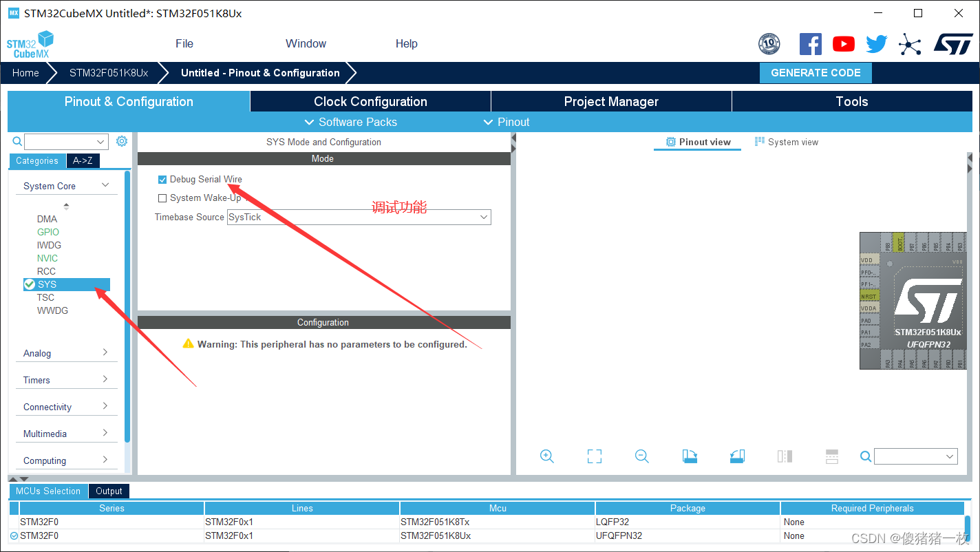The width and height of the screenshot is (980, 552).
Task: Open the Timebase Source SysTick dropdown
Action: (x=359, y=217)
